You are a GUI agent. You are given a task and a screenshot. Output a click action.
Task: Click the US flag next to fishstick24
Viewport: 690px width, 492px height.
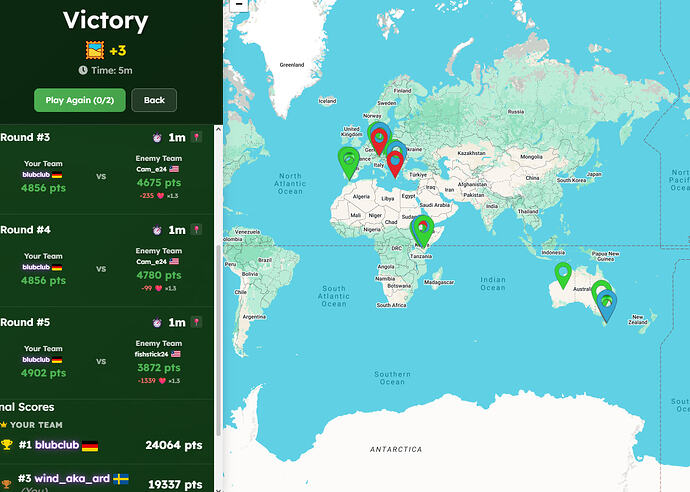176,354
